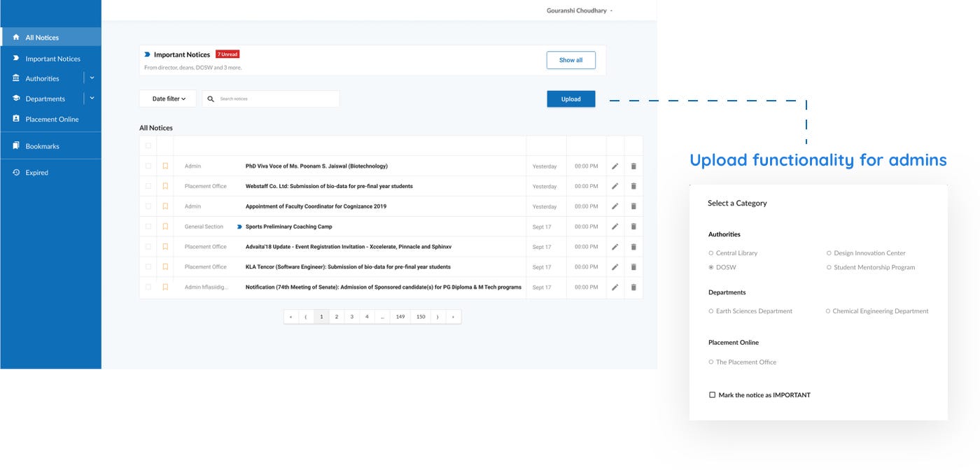This screenshot has width=980, height=470.
Task: Open the Gouranshi Choudhary account menu
Action: pyautogui.click(x=578, y=10)
